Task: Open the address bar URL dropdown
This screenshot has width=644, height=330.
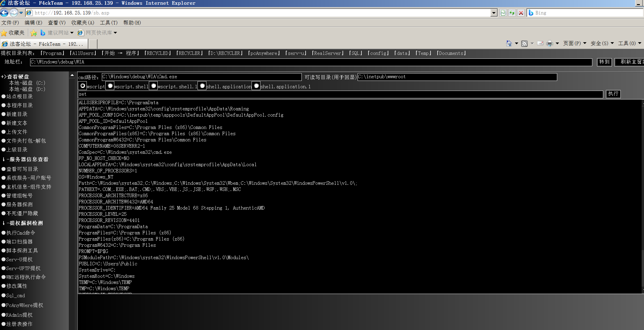Action: point(494,13)
